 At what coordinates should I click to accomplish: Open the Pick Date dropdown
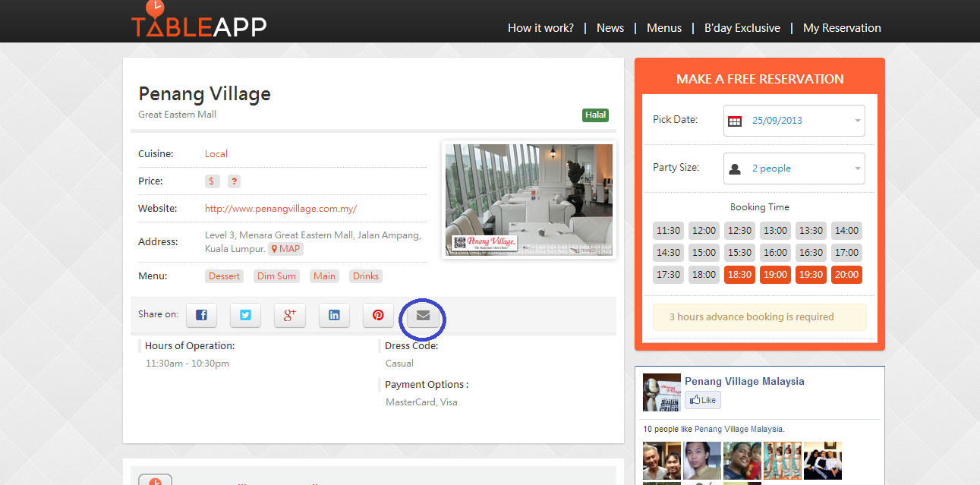794,121
